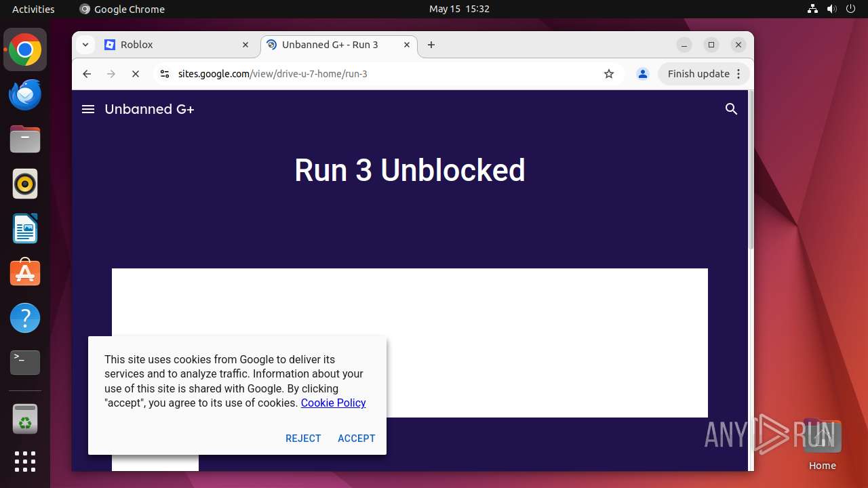Viewport: 868px width, 488px height.
Task: Expand the tab search dropdown arrow
Action: tap(85, 45)
